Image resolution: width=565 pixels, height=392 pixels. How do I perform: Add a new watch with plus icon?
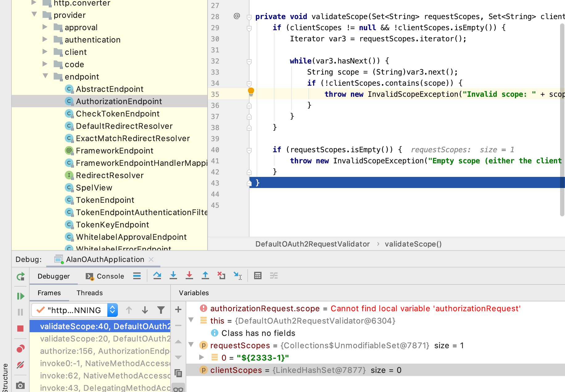pos(178,309)
